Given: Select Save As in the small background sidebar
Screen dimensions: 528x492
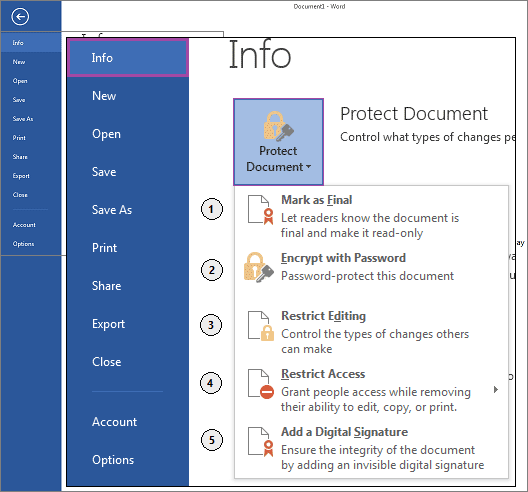Looking at the screenshot, I should pyautogui.click(x=23, y=119).
